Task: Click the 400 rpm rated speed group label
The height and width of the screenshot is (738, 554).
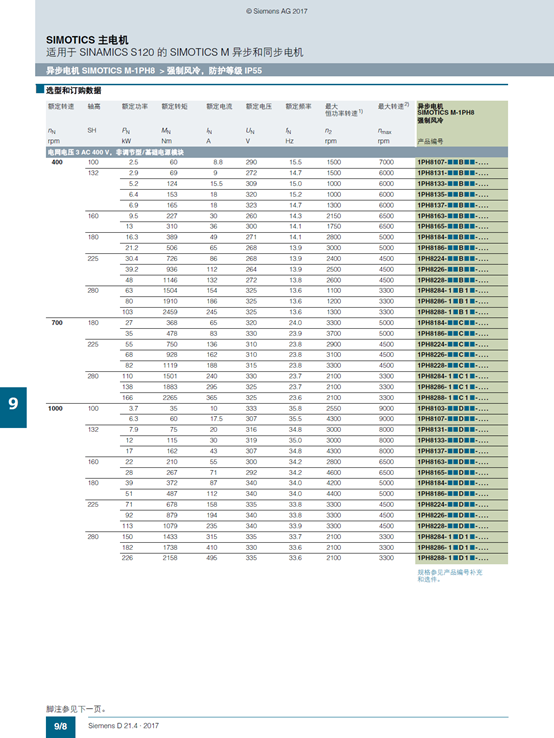Action: pyautogui.click(x=56, y=162)
